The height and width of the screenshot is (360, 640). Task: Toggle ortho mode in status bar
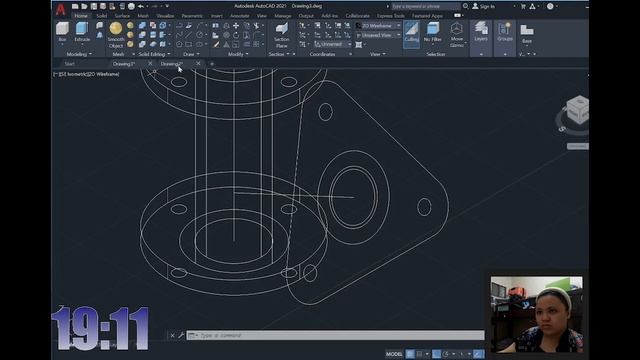pos(436,354)
